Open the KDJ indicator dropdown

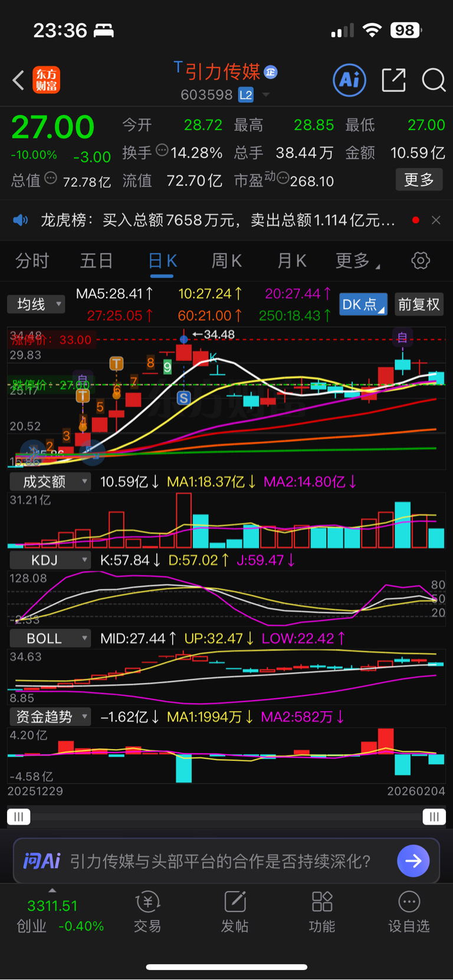(50, 560)
